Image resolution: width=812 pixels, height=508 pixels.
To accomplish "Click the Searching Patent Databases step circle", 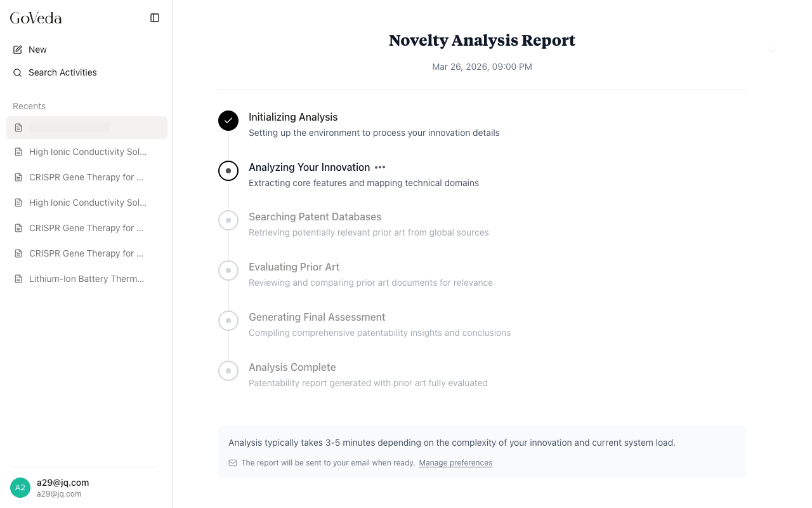I will click(228, 220).
